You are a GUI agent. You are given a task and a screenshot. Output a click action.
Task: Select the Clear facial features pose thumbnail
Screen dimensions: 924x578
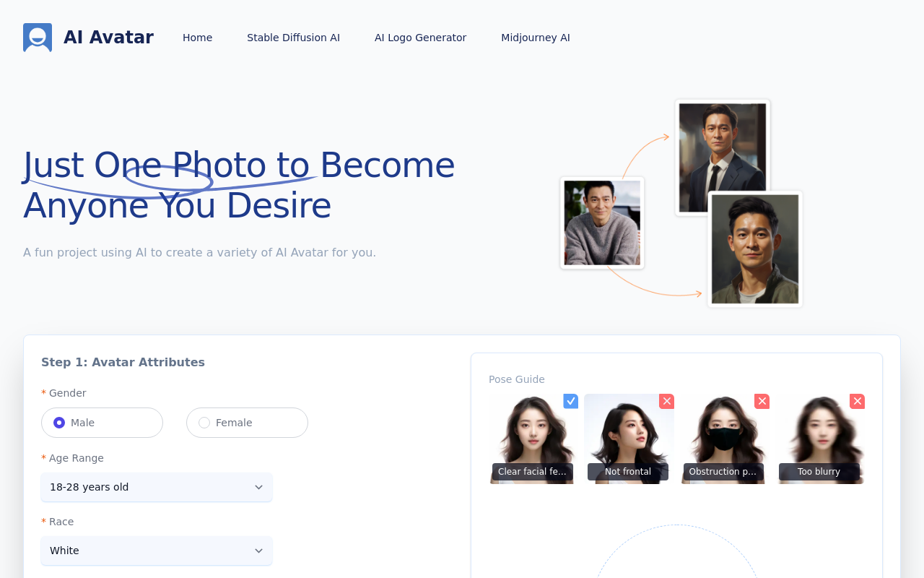(x=533, y=439)
